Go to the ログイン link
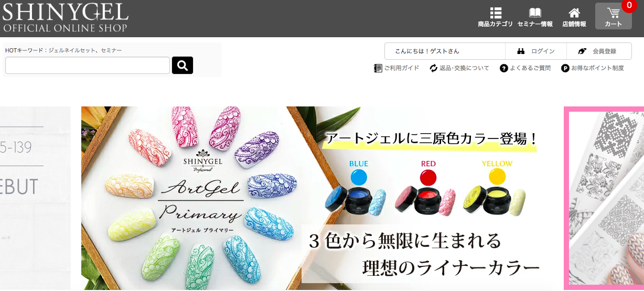Viewport: 644px width, 291px height. [x=543, y=51]
